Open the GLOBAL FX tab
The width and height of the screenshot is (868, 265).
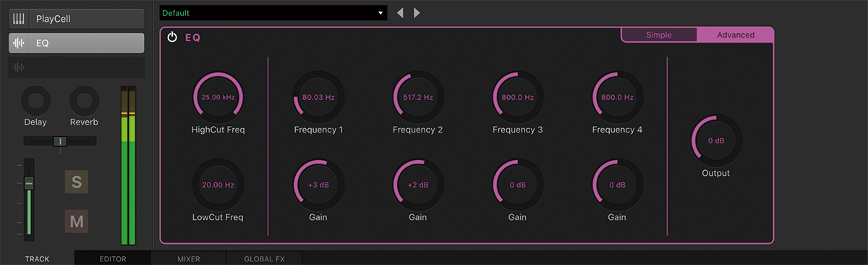(x=264, y=258)
